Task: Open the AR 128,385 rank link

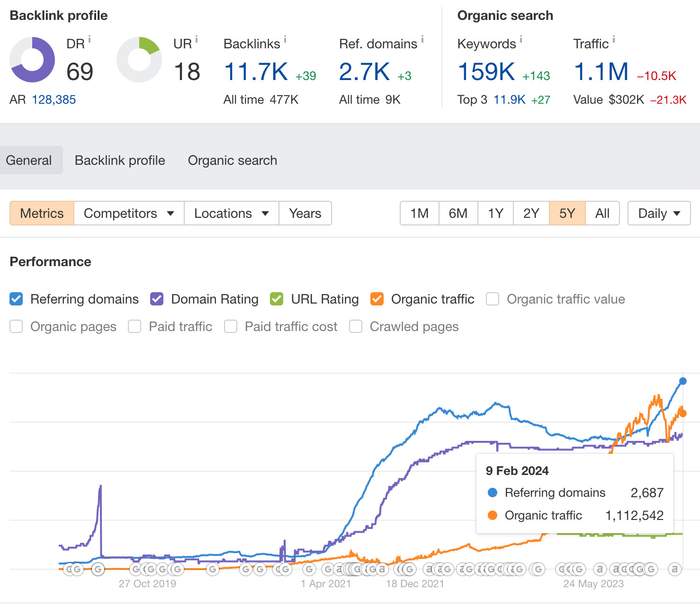Action: (54, 100)
